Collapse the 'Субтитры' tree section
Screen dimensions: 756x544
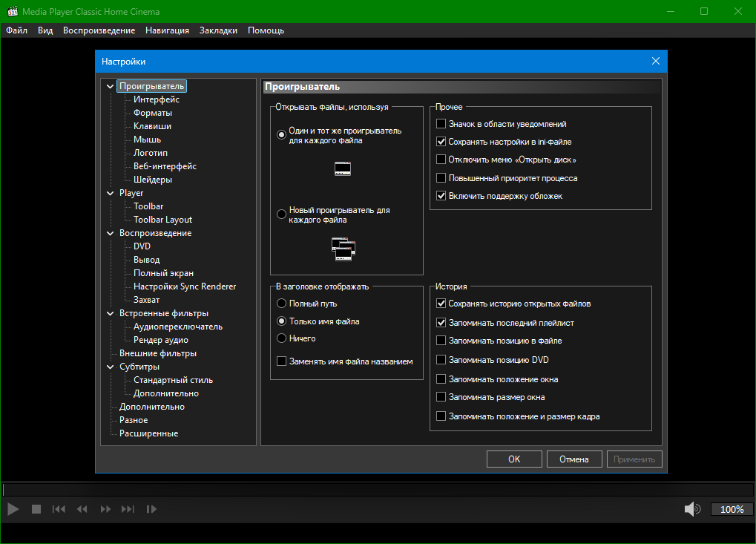111,367
